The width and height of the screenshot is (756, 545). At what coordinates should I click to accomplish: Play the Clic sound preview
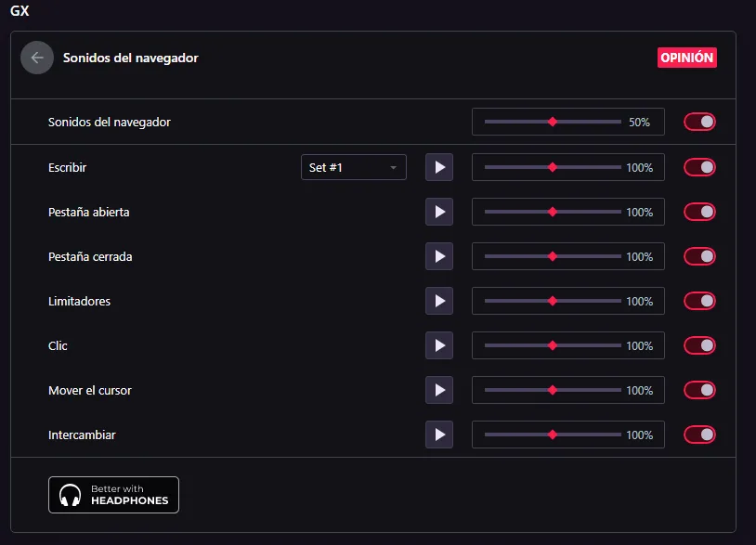coord(439,345)
